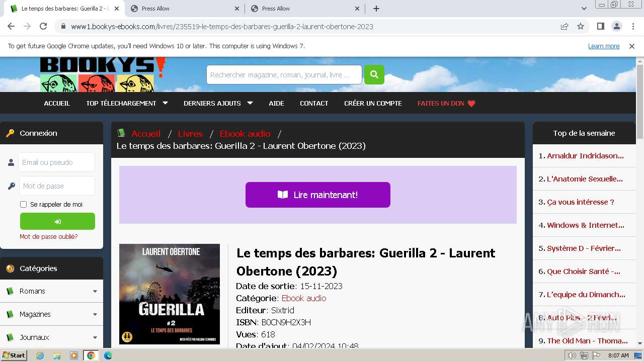Click the taskbar clock showing 8:07 AM

point(618,355)
